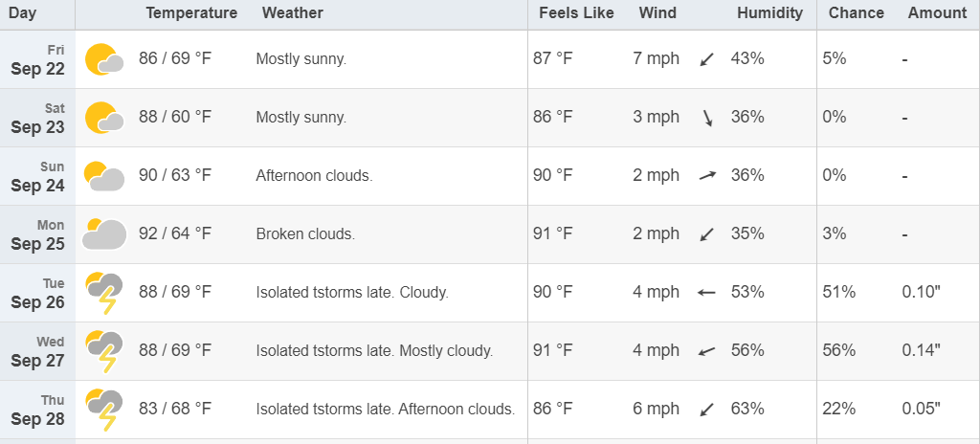980x444 pixels.
Task: Click the Chance column header
Action: tap(857, 13)
